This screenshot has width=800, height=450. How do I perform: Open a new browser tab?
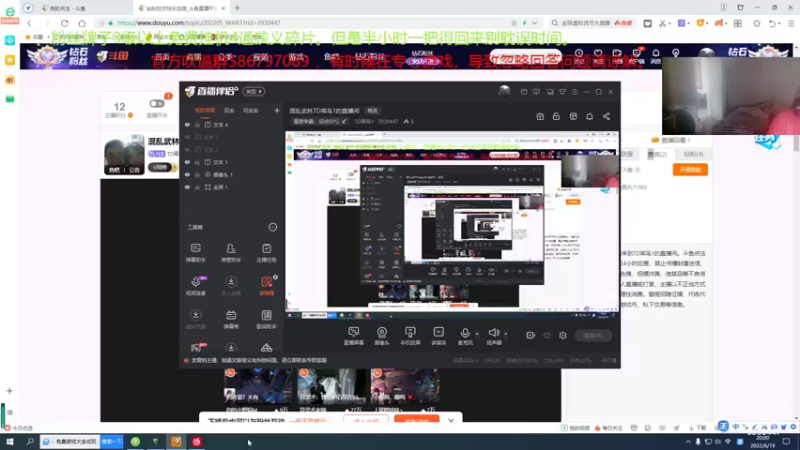click(x=237, y=8)
